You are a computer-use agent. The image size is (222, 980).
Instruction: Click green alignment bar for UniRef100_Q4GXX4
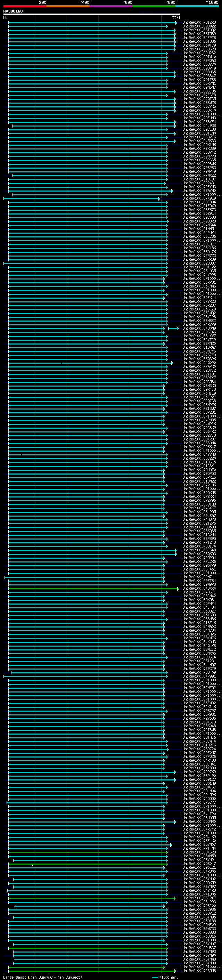(x=94, y=589)
